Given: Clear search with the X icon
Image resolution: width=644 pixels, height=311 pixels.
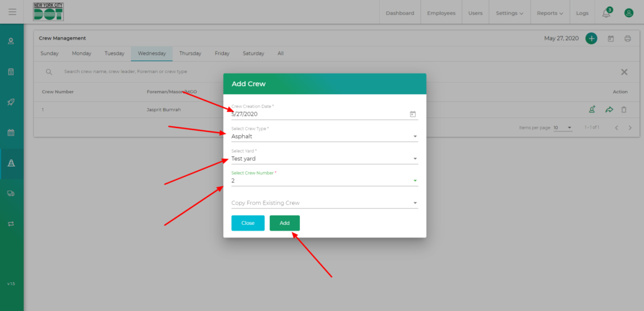Looking at the screenshot, I should 624,72.
